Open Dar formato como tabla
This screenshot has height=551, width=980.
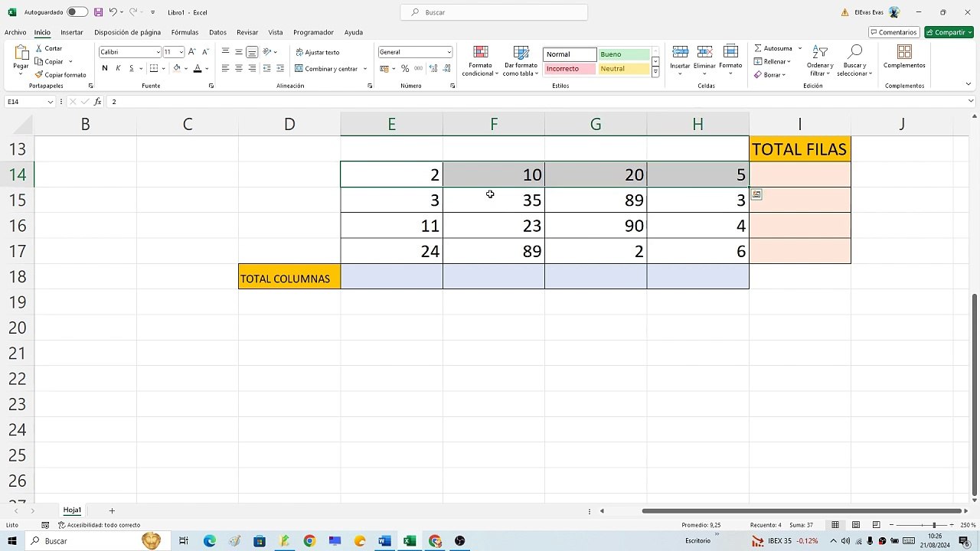point(521,60)
